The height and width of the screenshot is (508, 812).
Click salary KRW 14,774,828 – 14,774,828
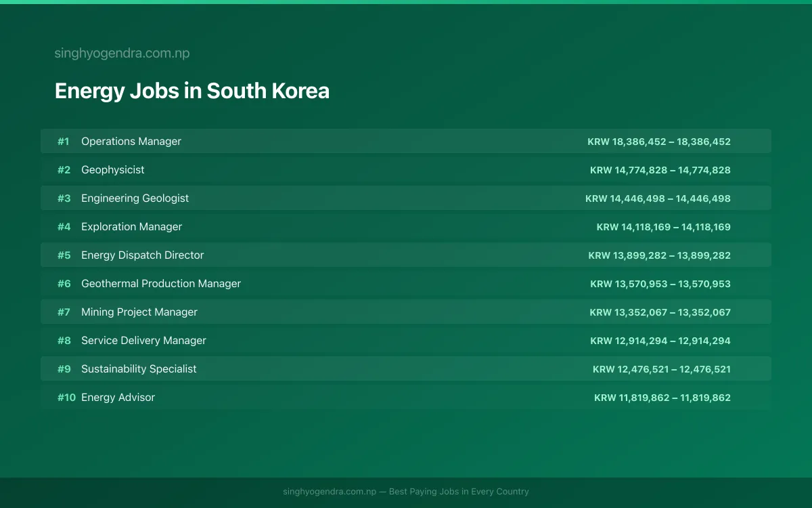[660, 170]
